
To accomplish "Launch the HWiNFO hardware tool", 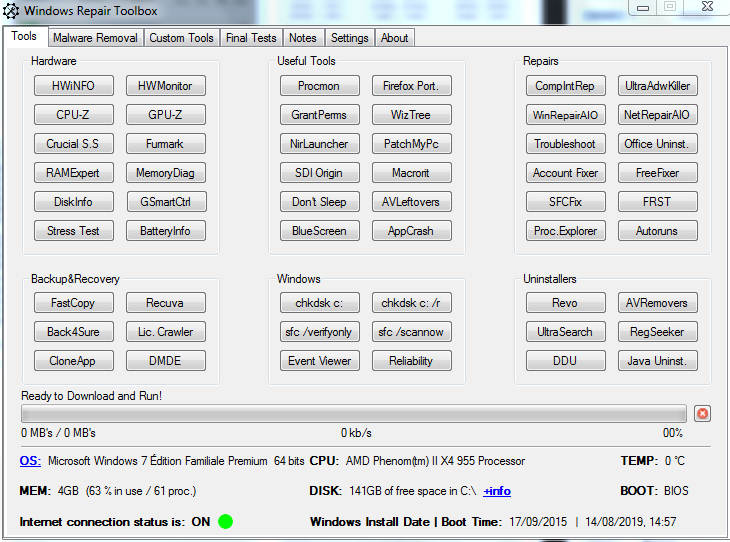I will pos(73,86).
